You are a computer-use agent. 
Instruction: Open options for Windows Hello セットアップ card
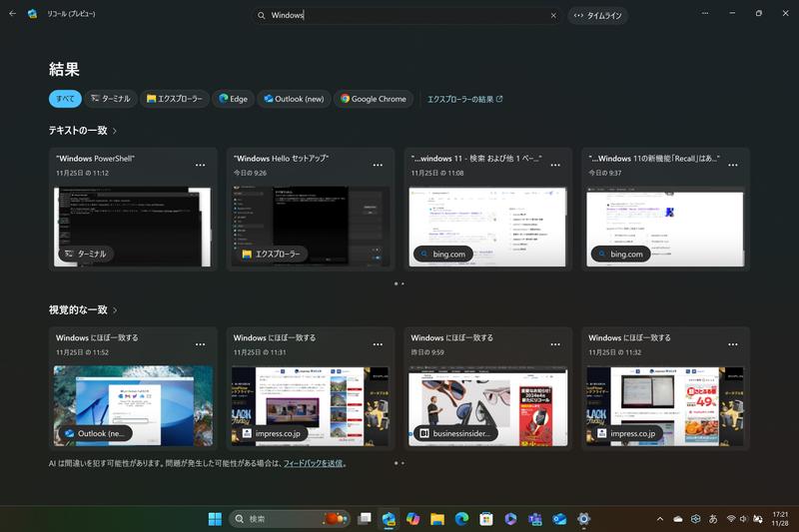(x=378, y=165)
